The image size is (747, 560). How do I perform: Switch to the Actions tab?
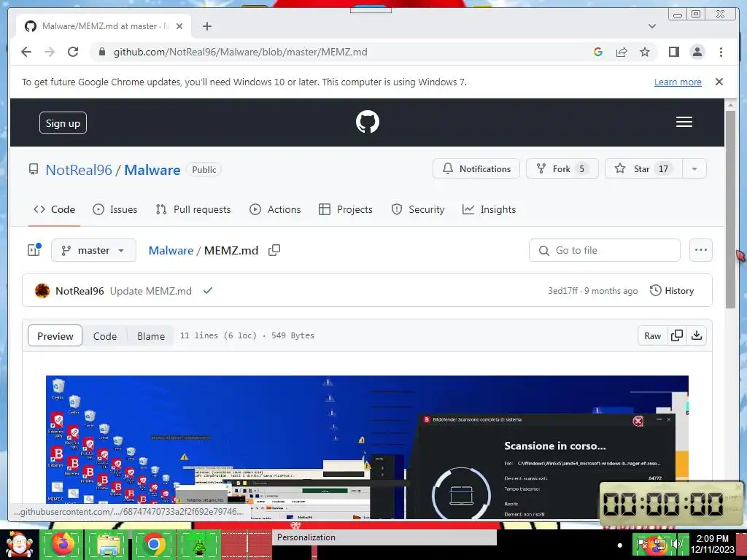pos(275,209)
